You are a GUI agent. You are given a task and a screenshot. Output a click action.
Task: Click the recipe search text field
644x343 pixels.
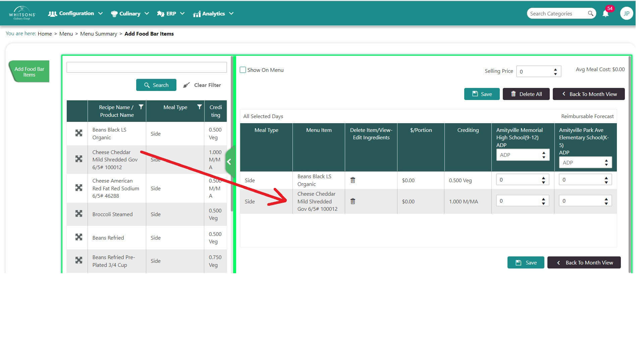click(x=147, y=67)
